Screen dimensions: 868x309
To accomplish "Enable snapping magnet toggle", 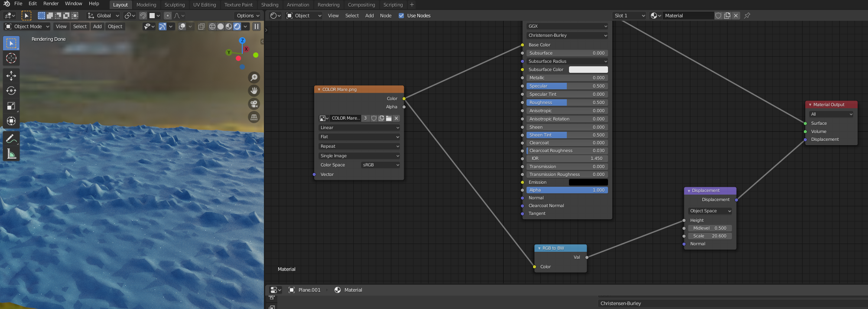I will click(x=143, y=16).
